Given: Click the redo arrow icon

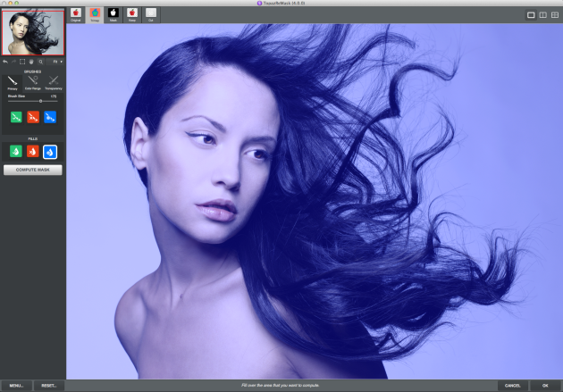Looking at the screenshot, I should 13,62.
